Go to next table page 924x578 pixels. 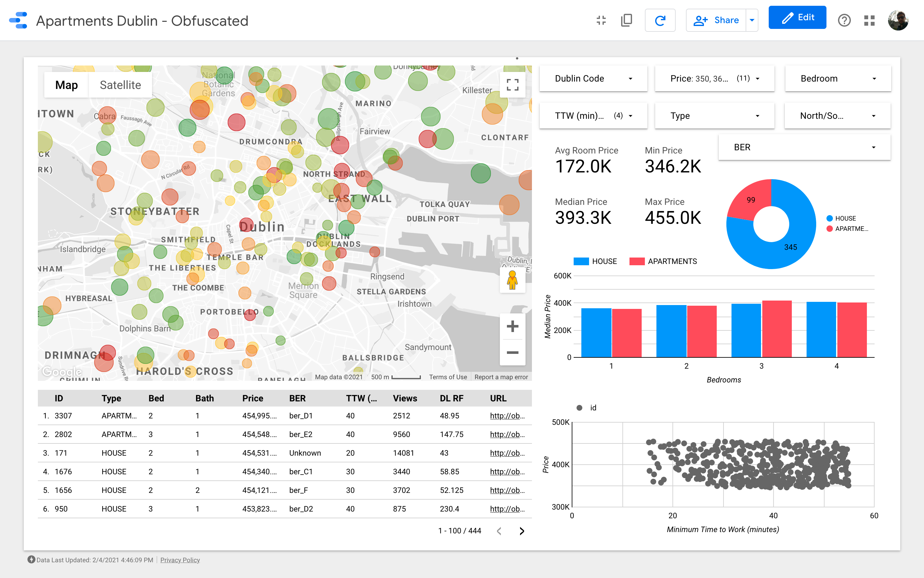coord(522,531)
